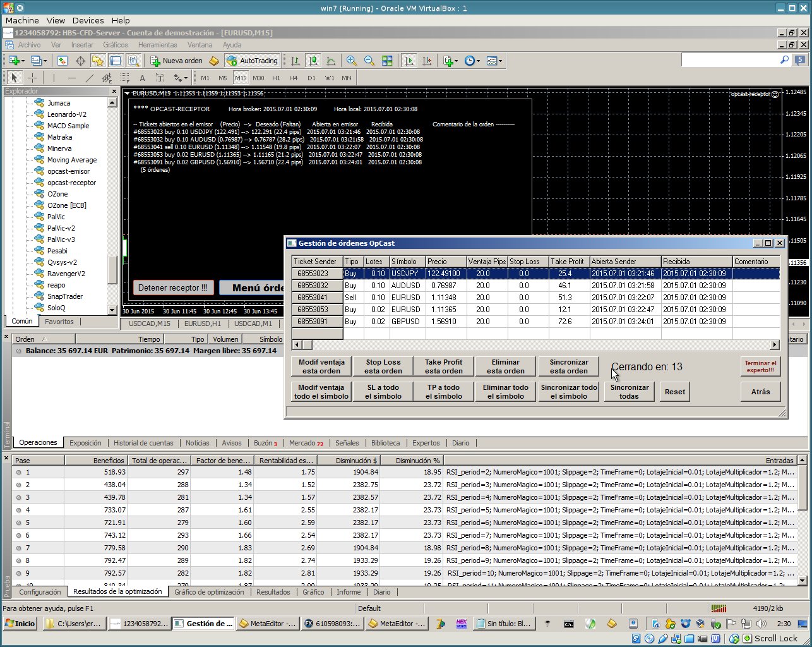Open the Favoritos tab in Explorador
812x647 pixels.
[x=59, y=322]
